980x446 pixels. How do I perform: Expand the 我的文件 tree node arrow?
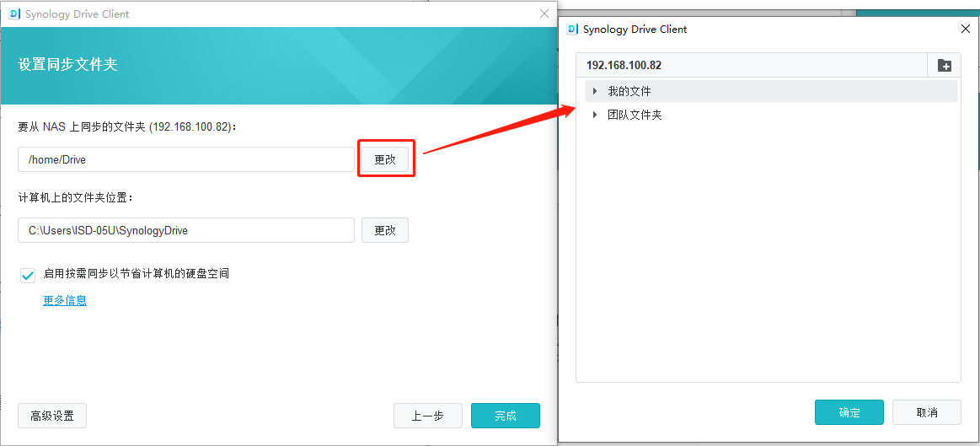(x=595, y=91)
